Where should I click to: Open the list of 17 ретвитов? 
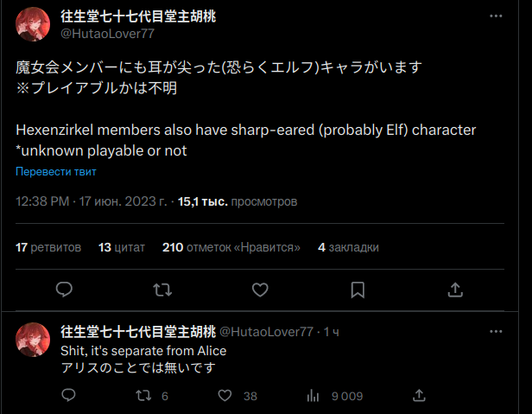click(48, 247)
